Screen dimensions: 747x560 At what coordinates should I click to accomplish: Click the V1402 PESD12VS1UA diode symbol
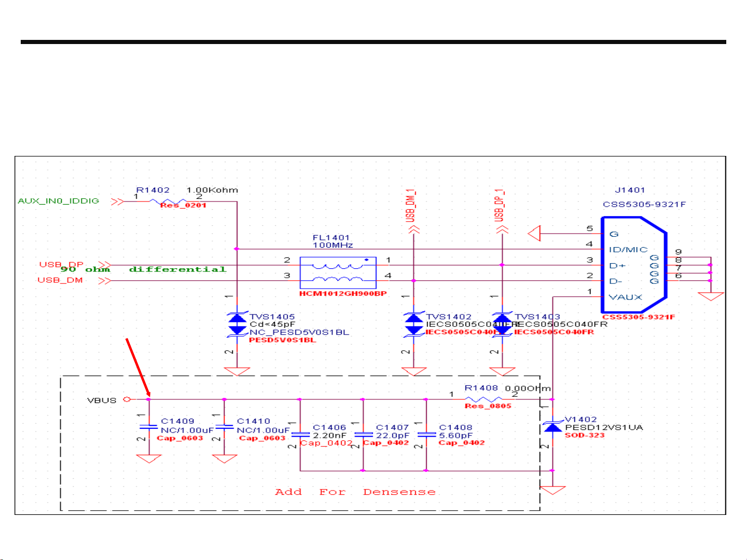(x=553, y=427)
